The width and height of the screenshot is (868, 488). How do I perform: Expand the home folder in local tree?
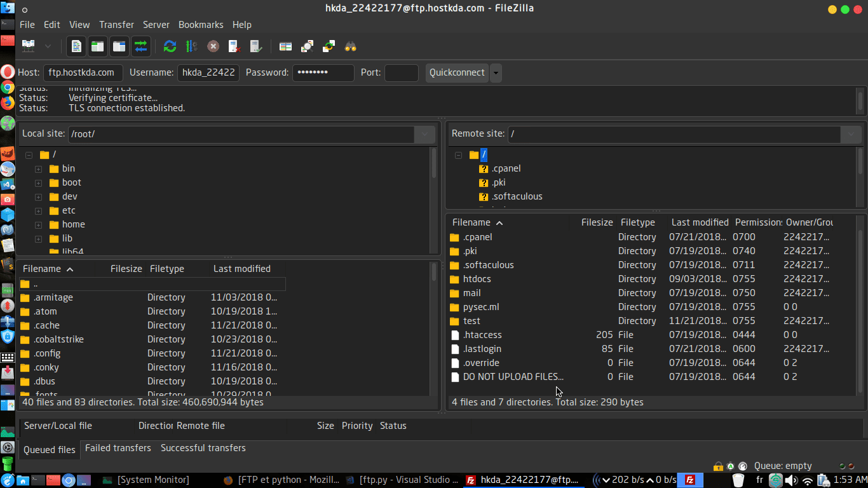click(38, 225)
